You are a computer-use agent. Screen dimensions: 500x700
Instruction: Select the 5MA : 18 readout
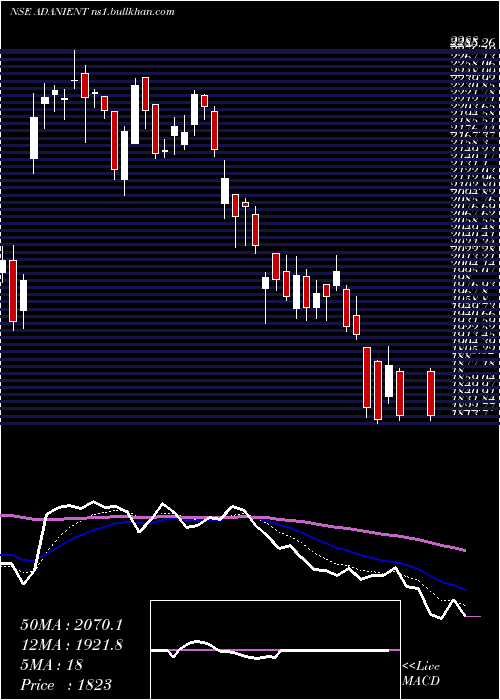pyautogui.click(x=51, y=665)
